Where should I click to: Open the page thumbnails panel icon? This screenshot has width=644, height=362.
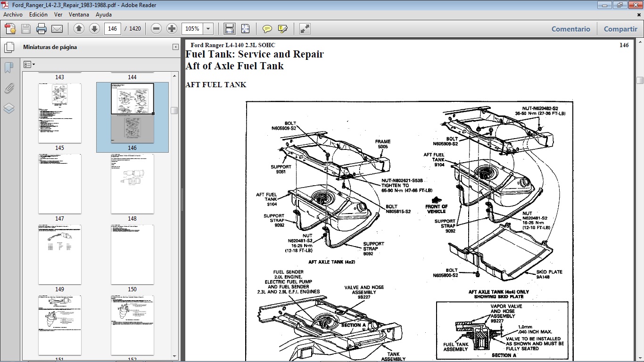[x=9, y=48]
